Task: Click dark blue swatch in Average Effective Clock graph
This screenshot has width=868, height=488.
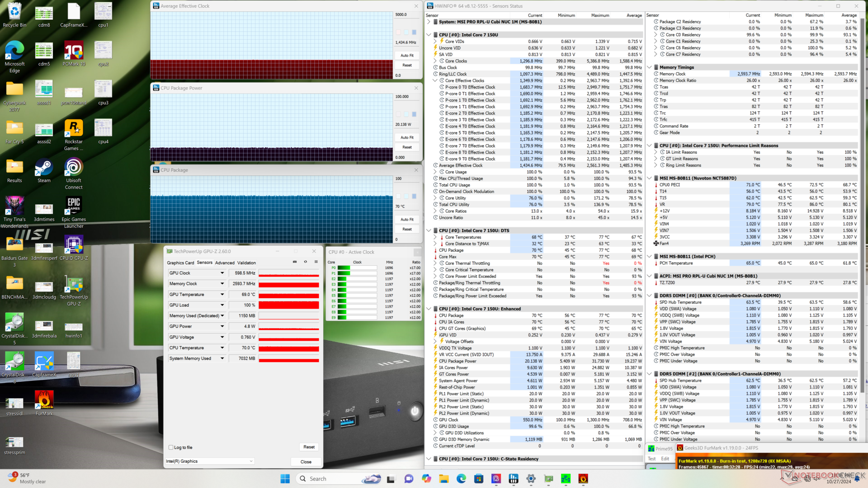Action: pyautogui.click(x=414, y=32)
